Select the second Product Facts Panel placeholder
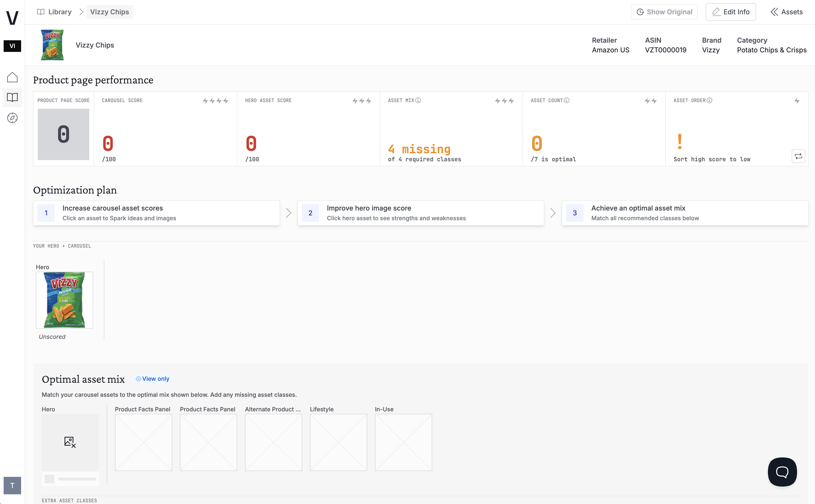 click(x=208, y=442)
